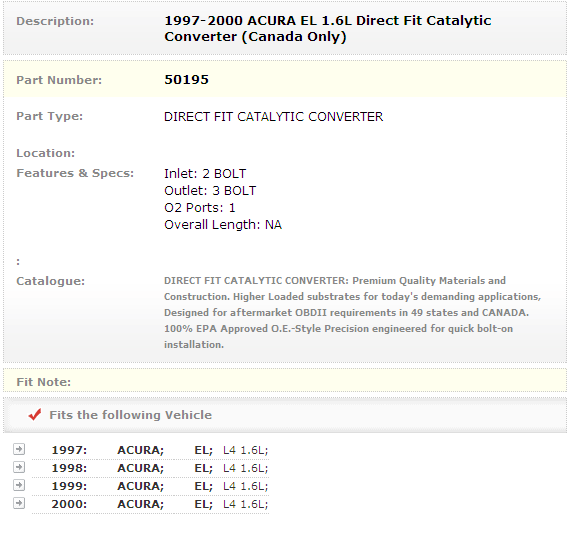Click the DIRECT FIT CATALYTIC CONVERTER part type
The image size is (570, 554).
273,117
